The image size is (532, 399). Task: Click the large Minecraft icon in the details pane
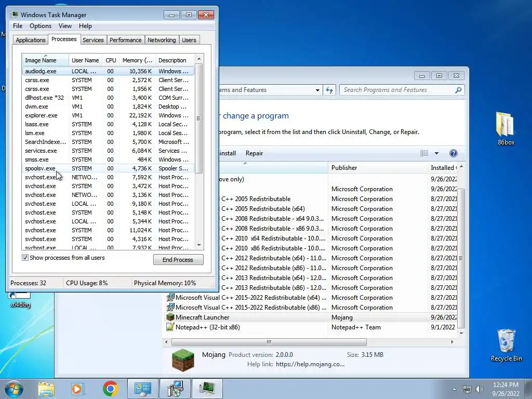(x=183, y=360)
